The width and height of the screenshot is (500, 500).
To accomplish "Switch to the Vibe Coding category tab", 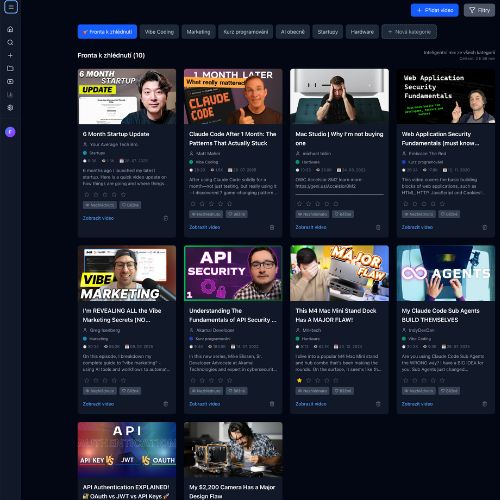I will tap(159, 32).
